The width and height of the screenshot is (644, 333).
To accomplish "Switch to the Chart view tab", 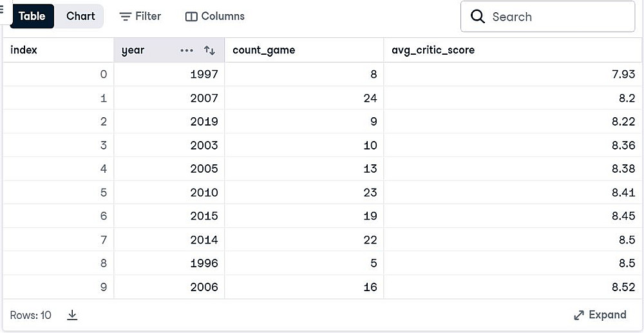I will click(x=80, y=16).
